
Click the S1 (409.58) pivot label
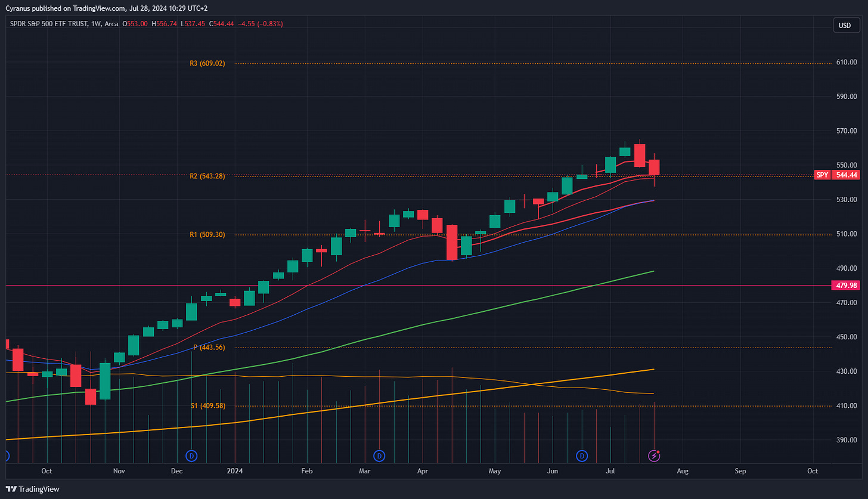pyautogui.click(x=208, y=406)
